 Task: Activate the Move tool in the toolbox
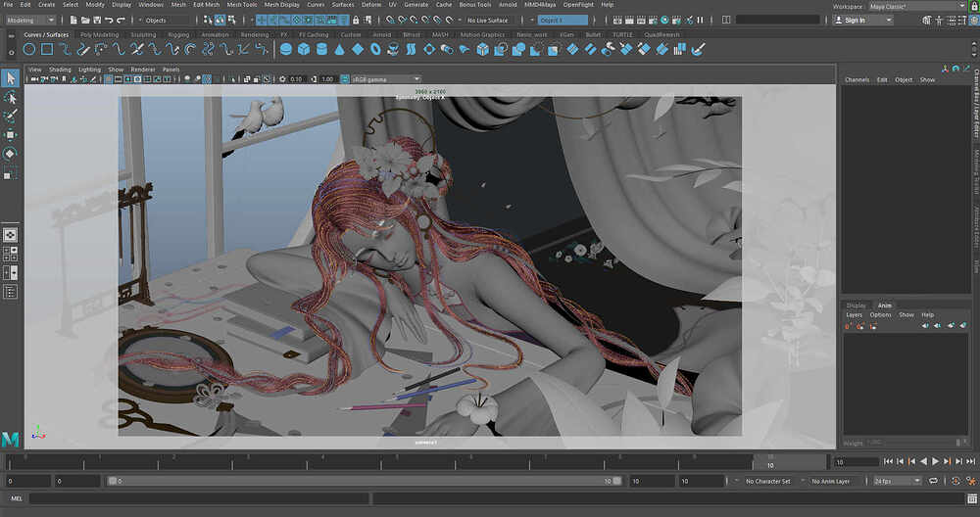pyautogui.click(x=10, y=135)
